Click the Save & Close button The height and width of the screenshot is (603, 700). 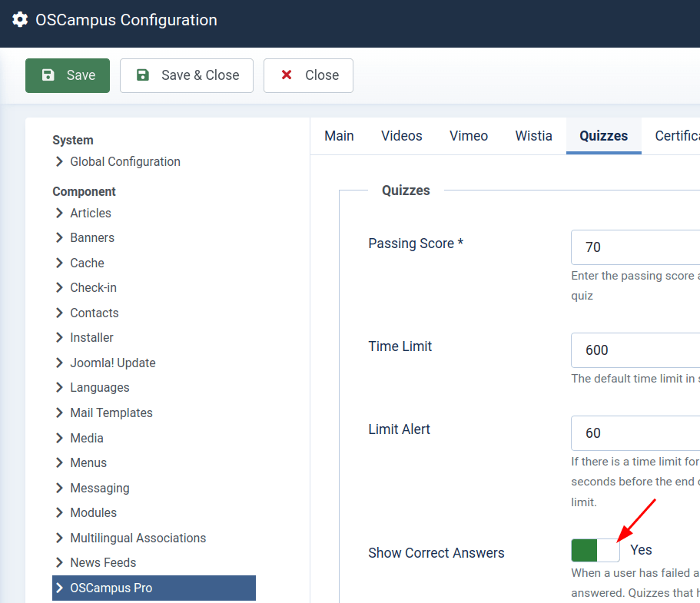[x=187, y=75]
